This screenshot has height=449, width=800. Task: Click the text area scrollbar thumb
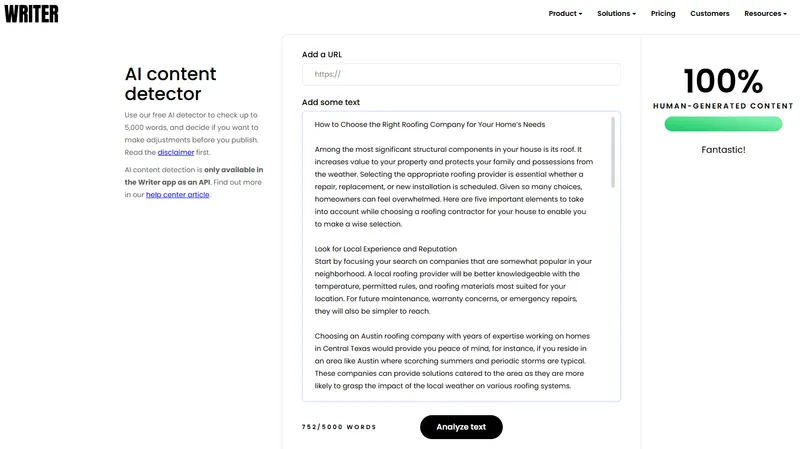pyautogui.click(x=613, y=150)
